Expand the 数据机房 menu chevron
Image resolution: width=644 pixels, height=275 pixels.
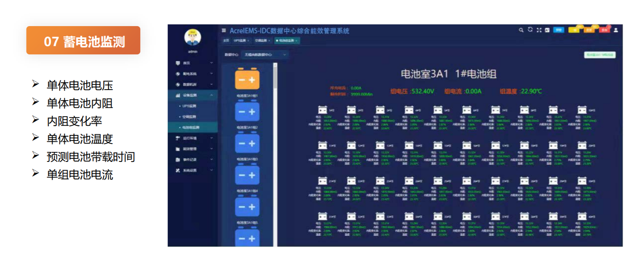[212, 84]
